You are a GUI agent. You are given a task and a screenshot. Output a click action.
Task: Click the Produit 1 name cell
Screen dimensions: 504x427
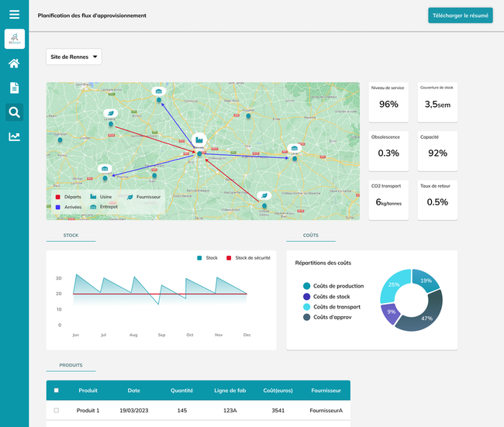[x=88, y=410]
